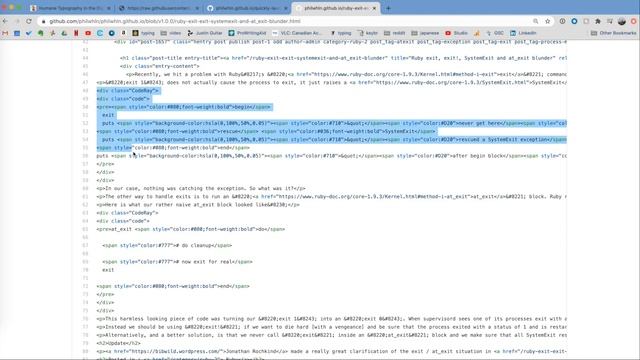Select the active ruby-exit tab
This screenshot has height=360, width=640.
[x=336, y=8]
